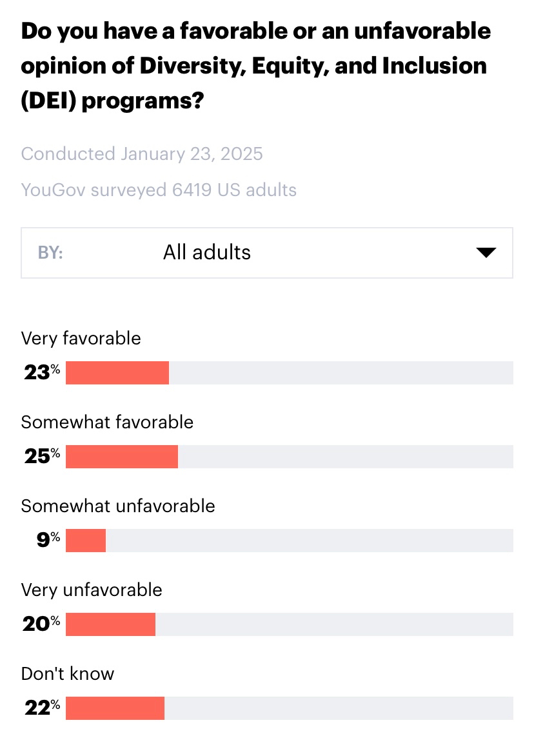Click the Very favorable red bar
The width and height of the screenshot is (534, 756).
point(117,373)
